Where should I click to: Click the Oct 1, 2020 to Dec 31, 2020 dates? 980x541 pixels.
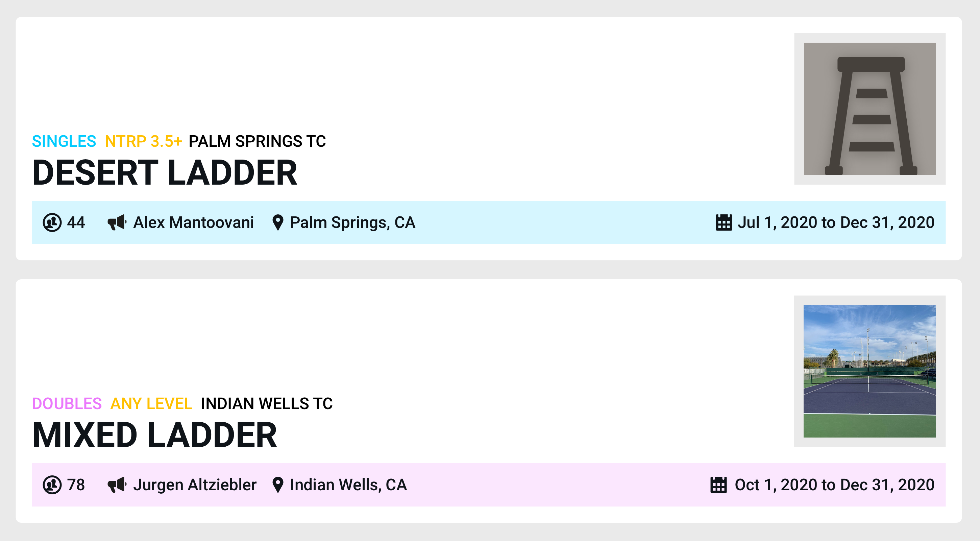point(835,485)
